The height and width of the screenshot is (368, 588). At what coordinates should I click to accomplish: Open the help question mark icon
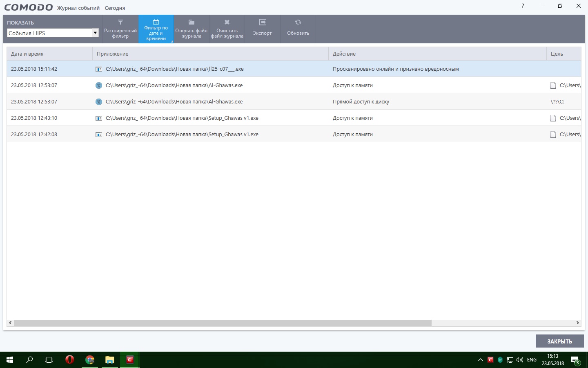pyautogui.click(x=523, y=6)
